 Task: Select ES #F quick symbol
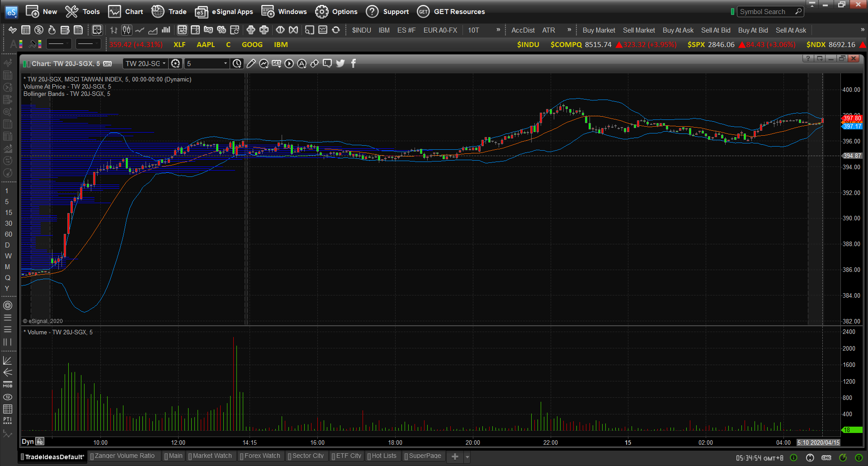pos(406,30)
